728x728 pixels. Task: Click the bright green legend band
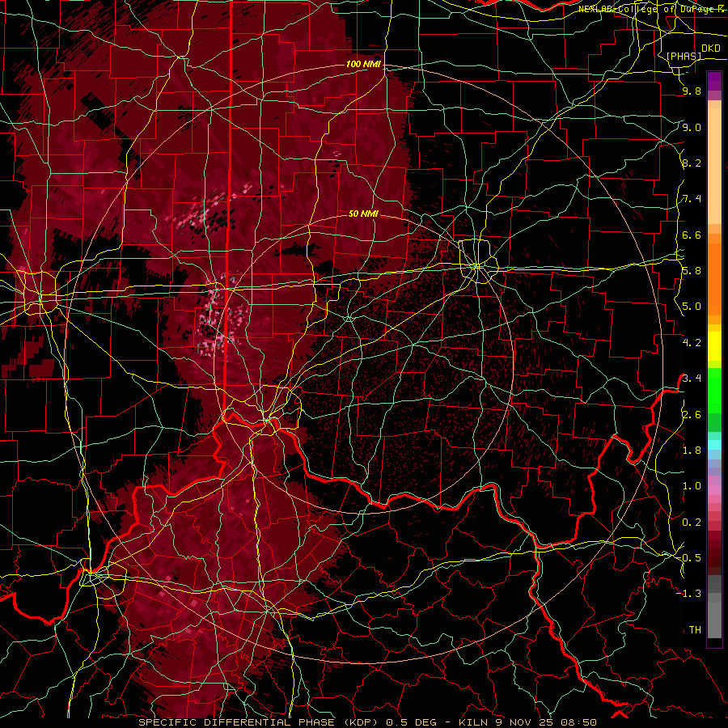714,390
